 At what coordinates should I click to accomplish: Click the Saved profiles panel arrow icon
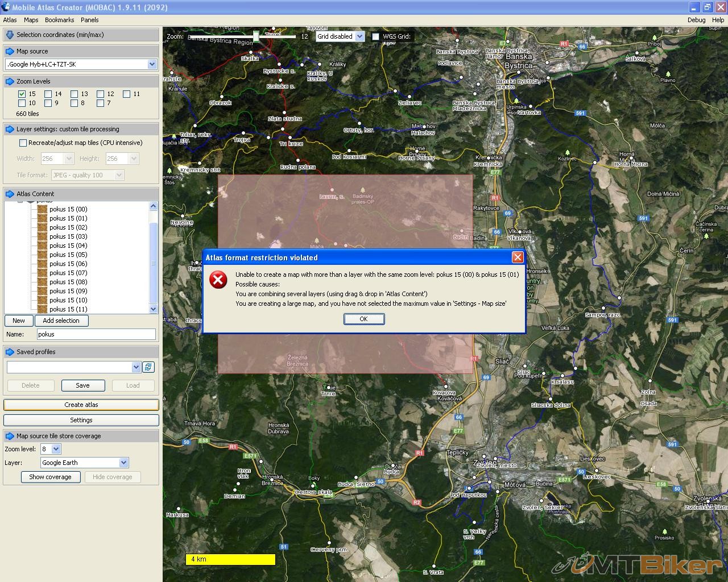point(10,352)
